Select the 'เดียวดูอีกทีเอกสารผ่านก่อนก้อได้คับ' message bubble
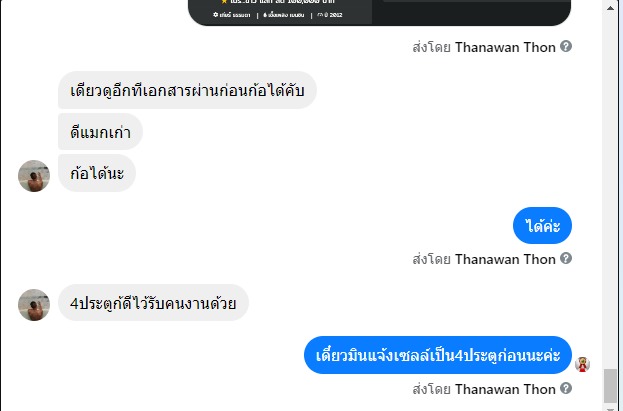Screen dimensions: 623x411 pos(187,90)
